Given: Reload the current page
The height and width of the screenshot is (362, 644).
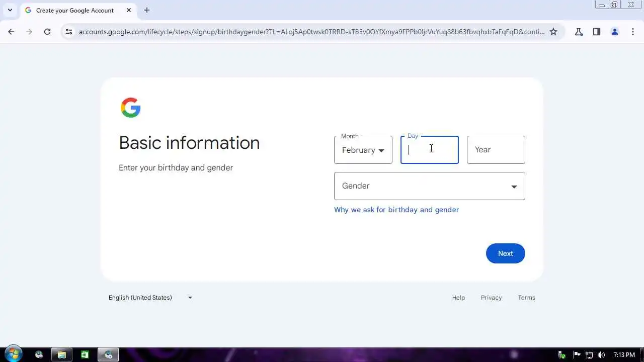Looking at the screenshot, I should (47, 32).
